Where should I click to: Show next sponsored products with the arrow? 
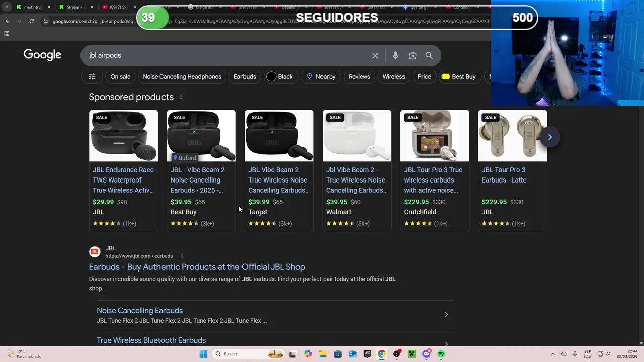550,137
